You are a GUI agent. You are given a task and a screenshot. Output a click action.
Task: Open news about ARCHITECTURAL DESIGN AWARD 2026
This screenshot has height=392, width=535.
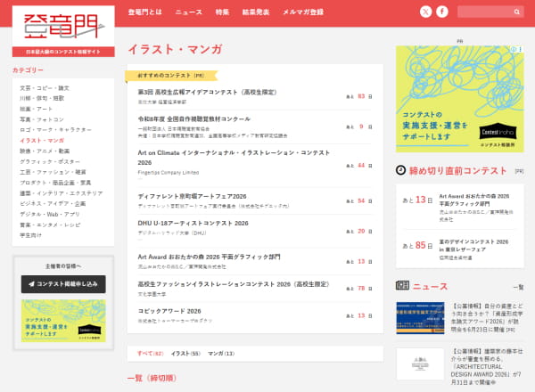[x=487, y=367]
